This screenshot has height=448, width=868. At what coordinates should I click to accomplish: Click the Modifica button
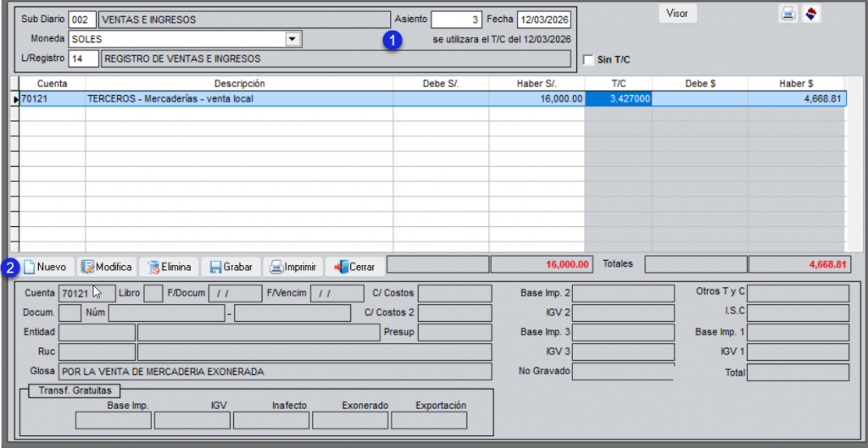coord(106,267)
